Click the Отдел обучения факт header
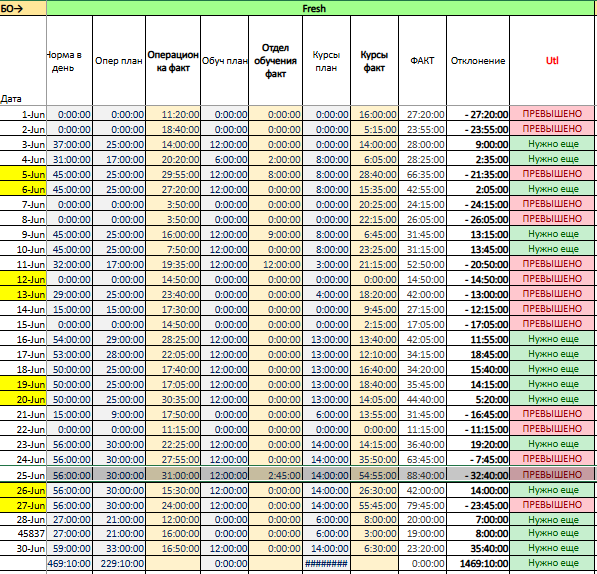The height and width of the screenshot is (574, 597). [275, 61]
